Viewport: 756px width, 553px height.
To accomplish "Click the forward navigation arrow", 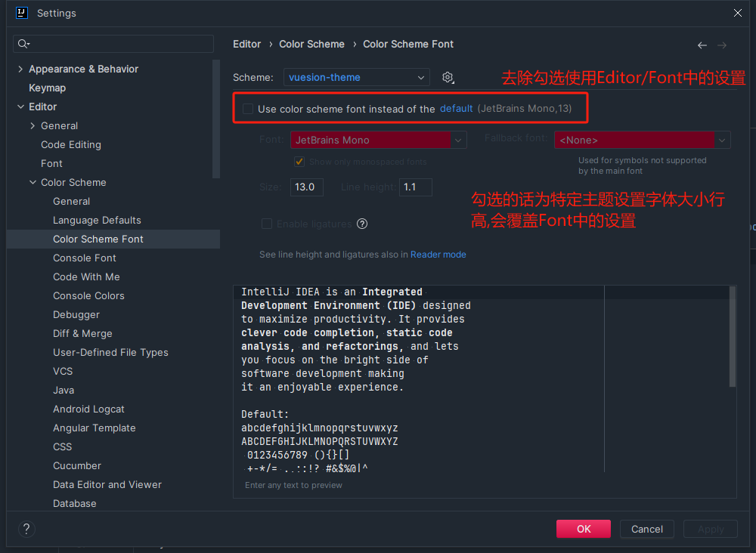I will [722, 45].
